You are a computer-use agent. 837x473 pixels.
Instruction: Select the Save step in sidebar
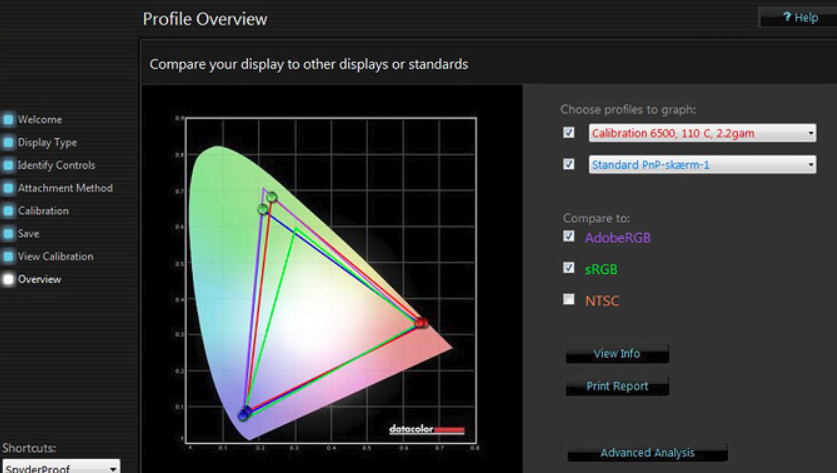point(28,234)
